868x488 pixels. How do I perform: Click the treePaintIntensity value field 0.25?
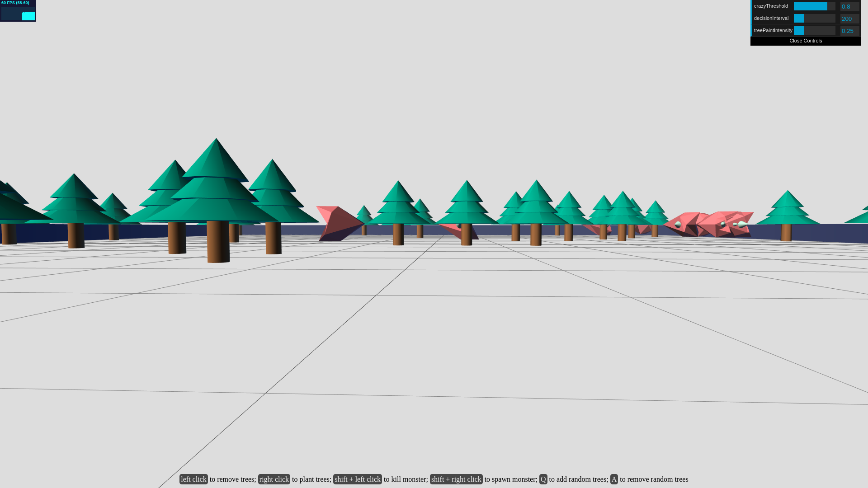[849, 31]
